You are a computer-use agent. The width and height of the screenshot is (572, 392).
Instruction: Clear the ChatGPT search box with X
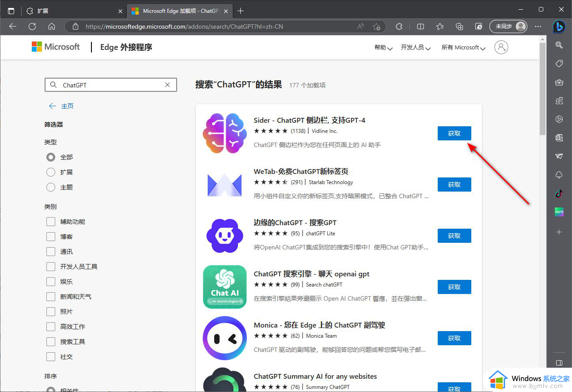click(167, 85)
